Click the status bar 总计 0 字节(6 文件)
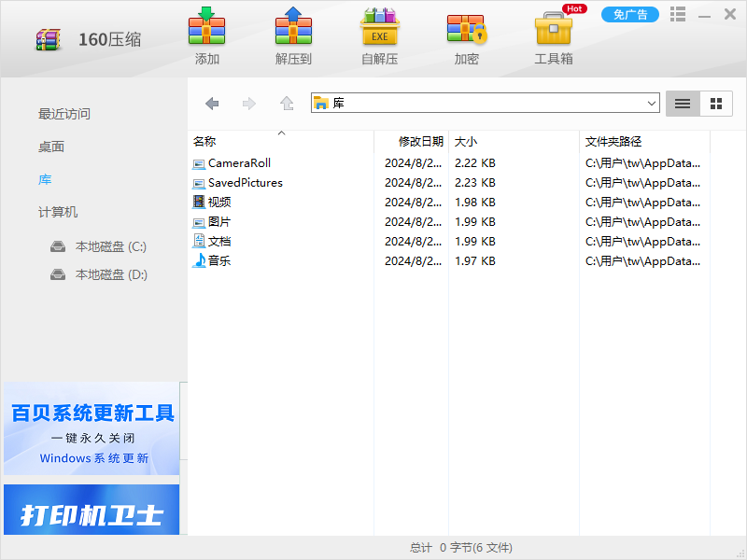Viewport: 747px width, 560px height. click(x=460, y=548)
